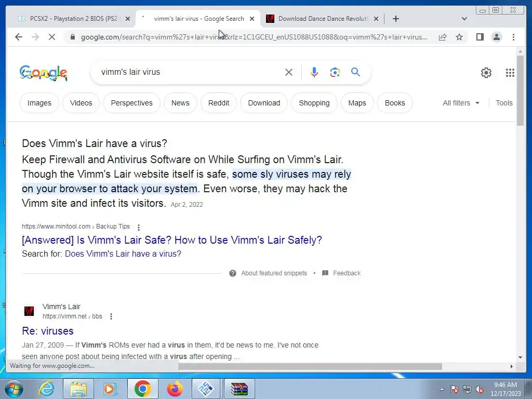Filter results by Perspectives
Viewport: 532px width, 399px height.
(x=131, y=103)
